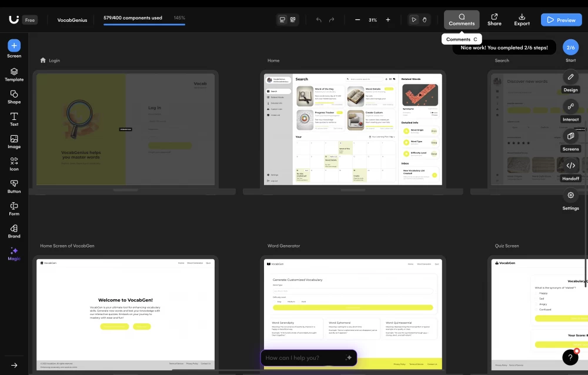588x375 pixels.
Task: Switch to pointer select mode
Action: point(414,20)
